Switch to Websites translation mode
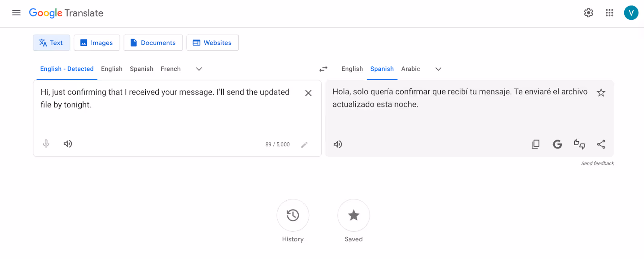This screenshot has height=259, width=644. tap(213, 43)
